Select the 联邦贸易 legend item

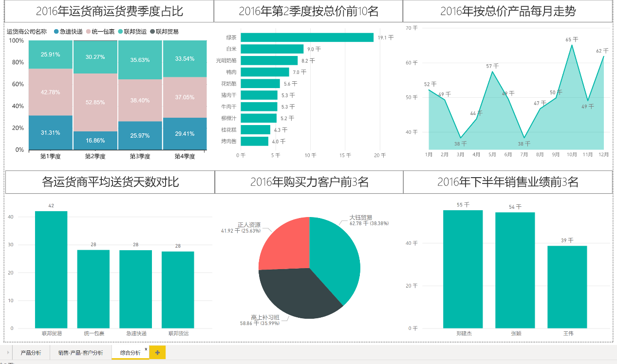pos(164,32)
